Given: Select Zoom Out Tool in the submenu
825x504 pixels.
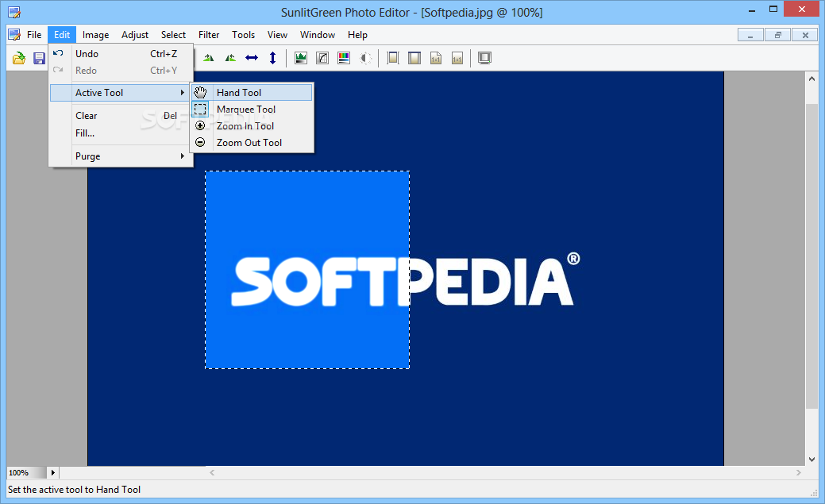Looking at the screenshot, I should pyautogui.click(x=252, y=143).
